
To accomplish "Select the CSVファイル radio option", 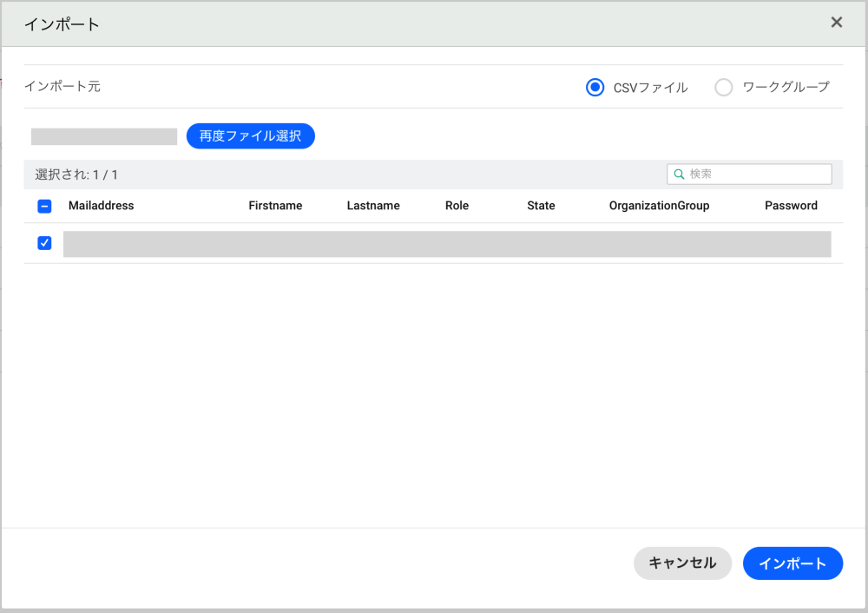I will pos(595,87).
